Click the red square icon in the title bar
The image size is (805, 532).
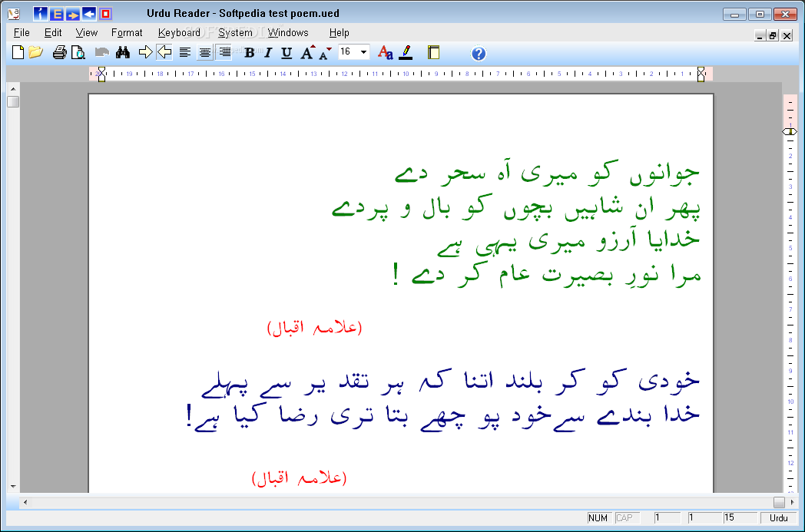pos(105,14)
